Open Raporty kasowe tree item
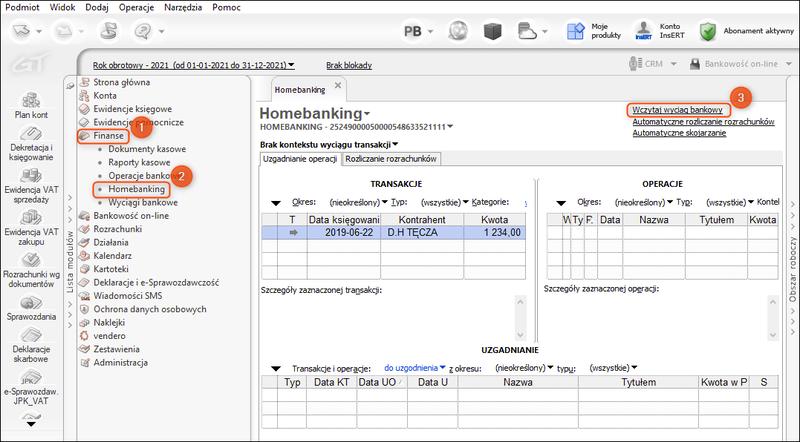The width and height of the screenshot is (800, 442). click(x=139, y=162)
